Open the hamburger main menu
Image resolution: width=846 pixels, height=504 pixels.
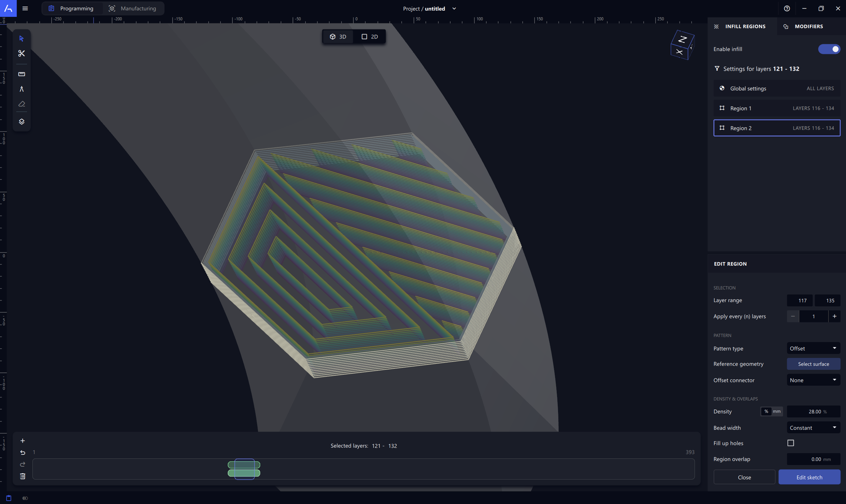pyautogui.click(x=25, y=9)
